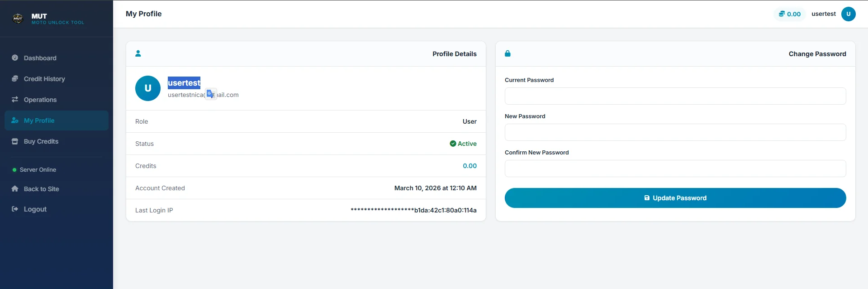Viewport: 868px width, 289px height.
Task: Click the large profile avatar circle
Action: coord(148,88)
